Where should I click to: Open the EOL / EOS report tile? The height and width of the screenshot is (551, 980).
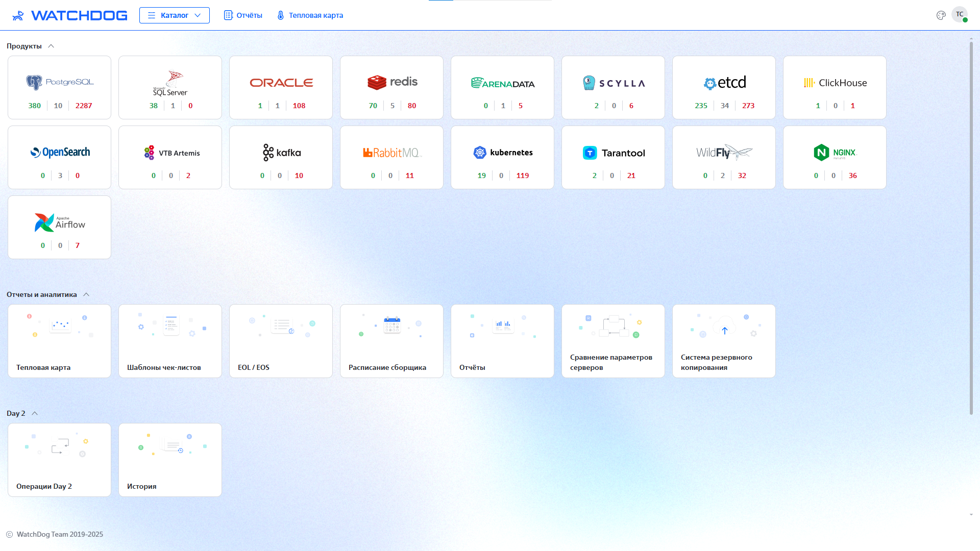click(281, 341)
